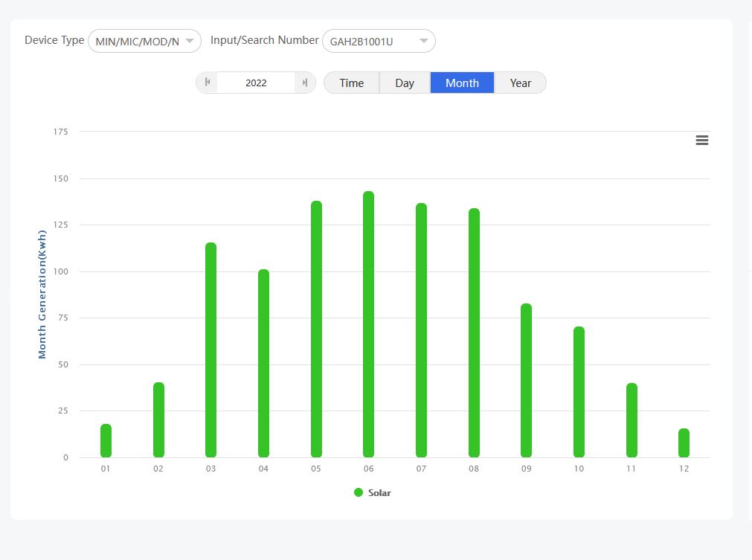Open the Input/Search Number dropdown
Viewport: 752px width, 560px height.
(379, 41)
